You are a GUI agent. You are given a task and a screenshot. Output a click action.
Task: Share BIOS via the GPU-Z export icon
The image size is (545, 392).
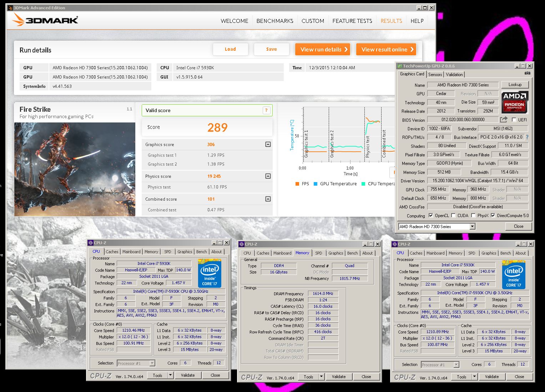tap(504, 120)
